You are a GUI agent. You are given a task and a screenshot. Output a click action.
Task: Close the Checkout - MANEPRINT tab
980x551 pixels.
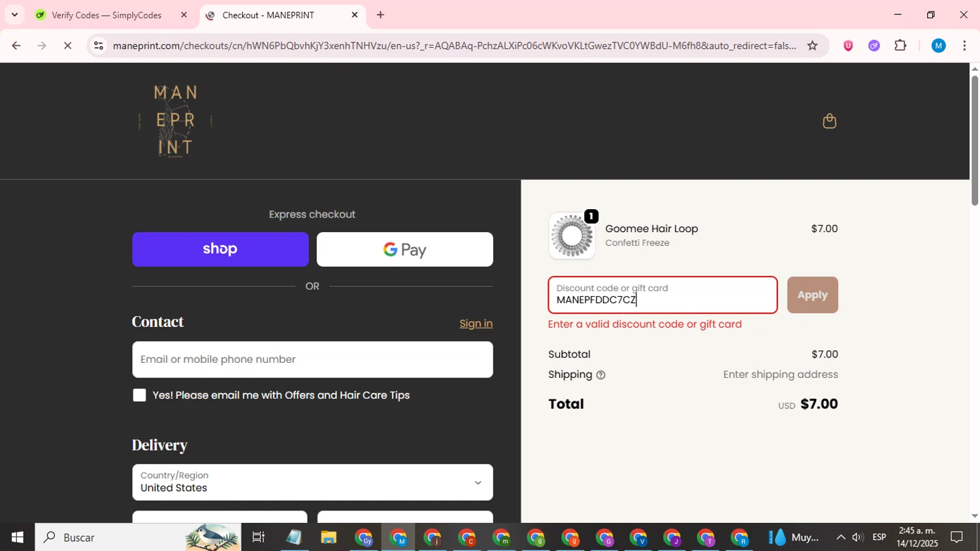(x=355, y=14)
